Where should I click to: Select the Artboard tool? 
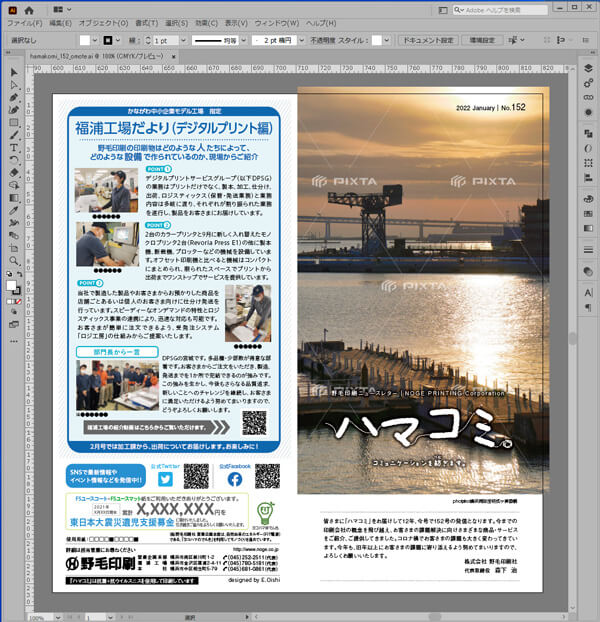click(x=14, y=248)
